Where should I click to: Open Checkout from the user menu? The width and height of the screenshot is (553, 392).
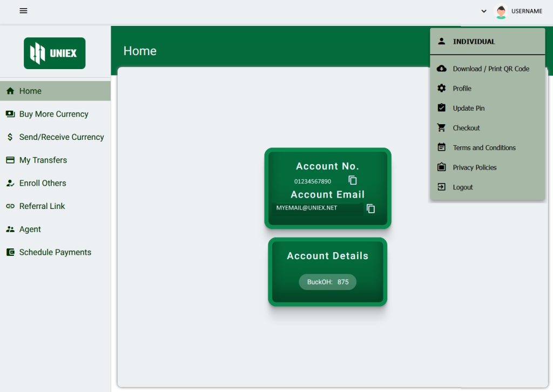pos(466,128)
